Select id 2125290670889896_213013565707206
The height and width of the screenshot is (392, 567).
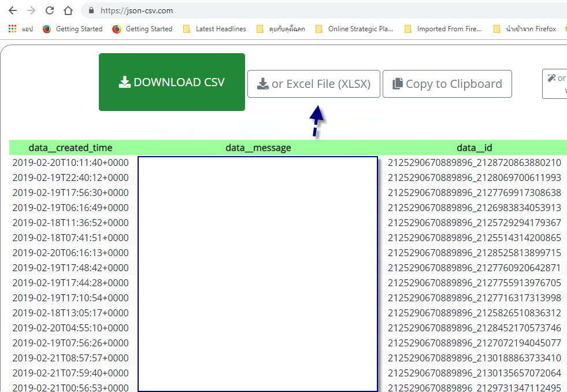click(x=474, y=373)
